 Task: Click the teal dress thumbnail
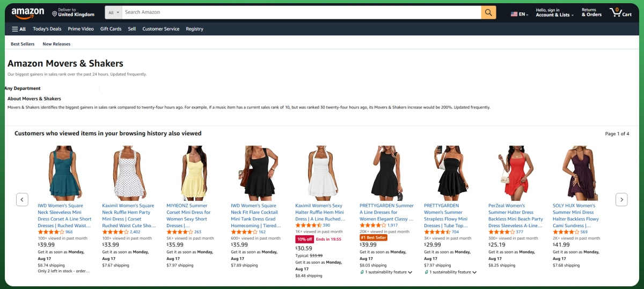click(65, 172)
